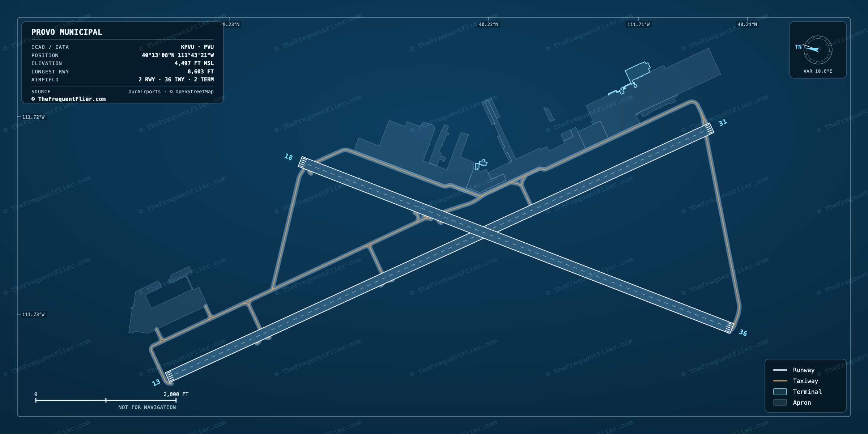Click the ELEVATION field label

click(47, 63)
